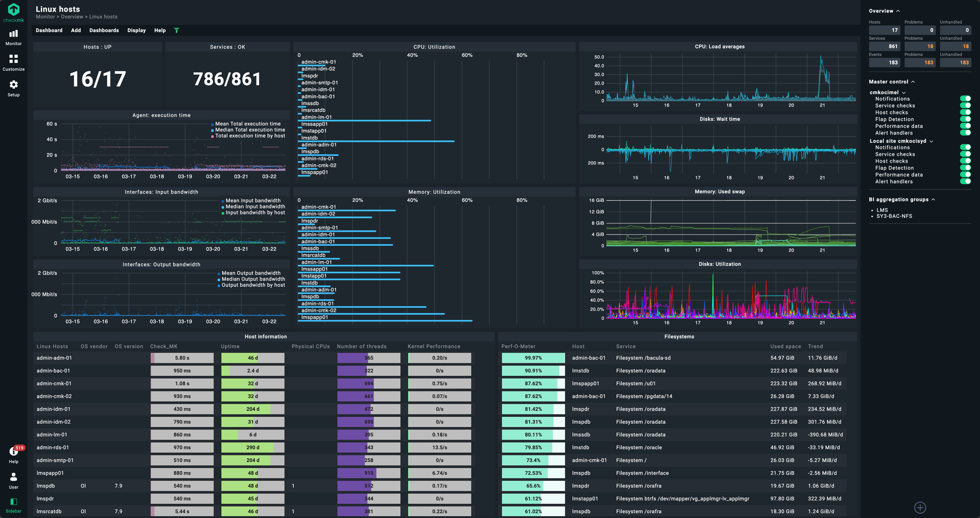
Task: Click the 99.97% Perf-O-Meter bar
Action: point(533,358)
